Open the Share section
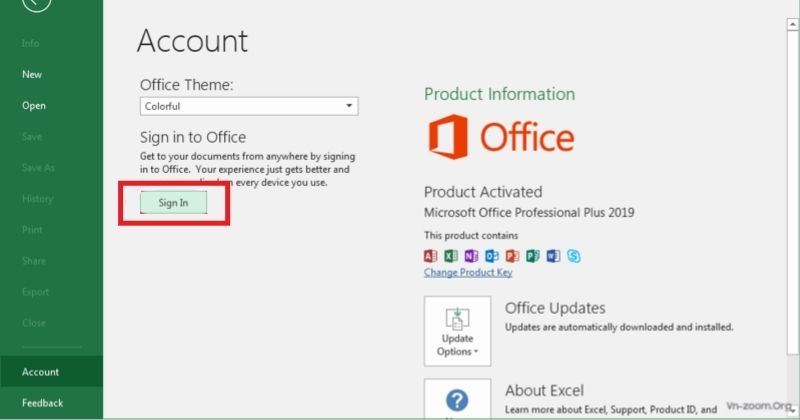This screenshot has height=420, width=800. point(34,261)
